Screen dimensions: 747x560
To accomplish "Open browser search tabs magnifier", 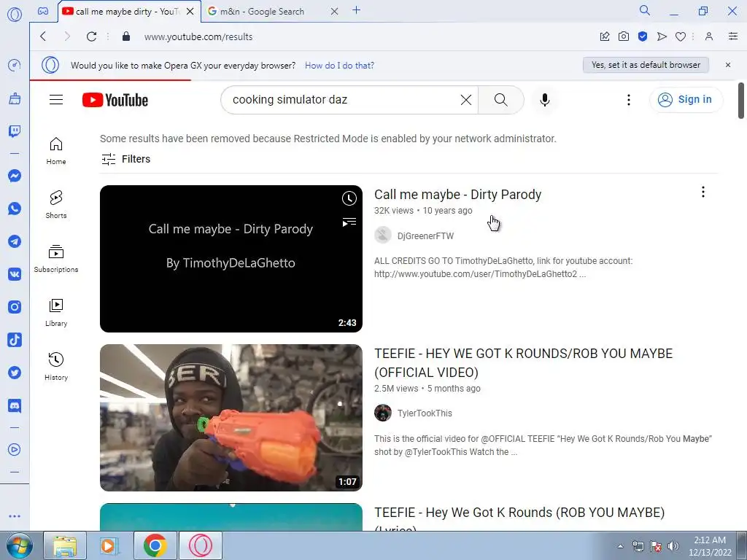I will pyautogui.click(x=645, y=10).
